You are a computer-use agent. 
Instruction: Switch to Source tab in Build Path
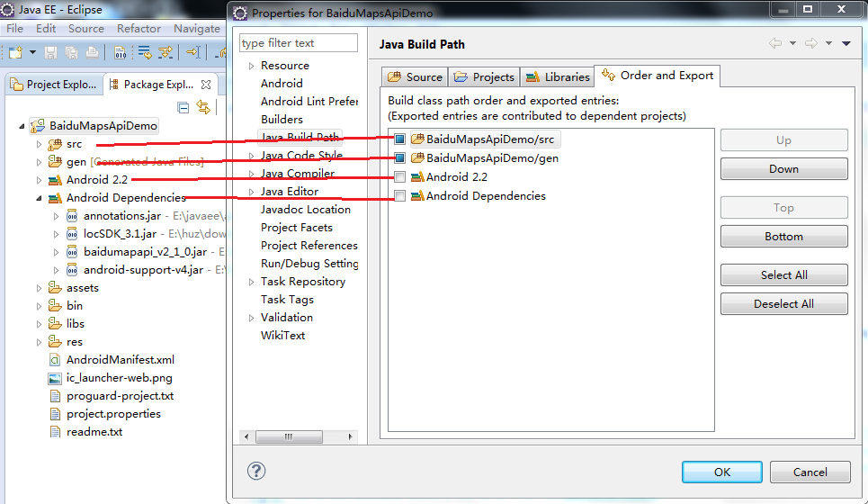416,77
